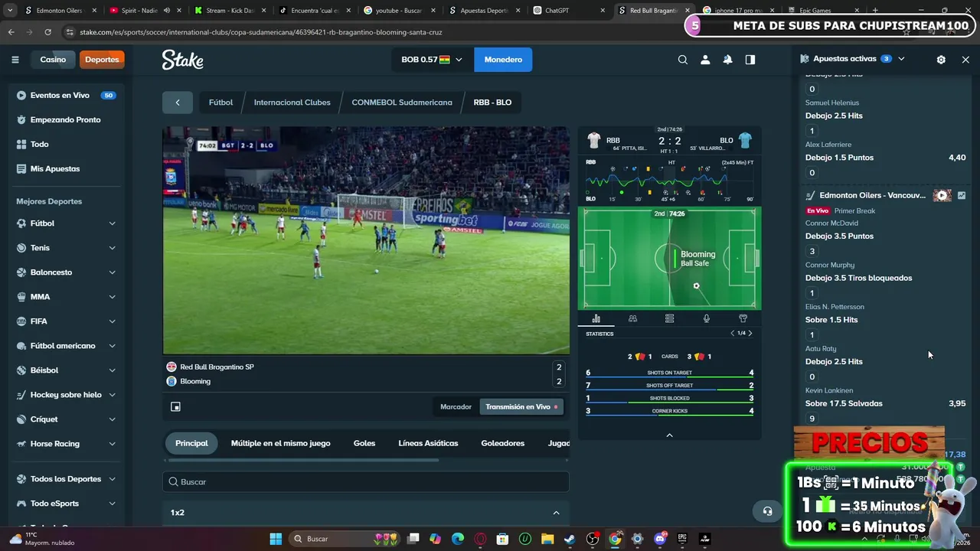Open the commentary microphone tab

click(x=706, y=318)
